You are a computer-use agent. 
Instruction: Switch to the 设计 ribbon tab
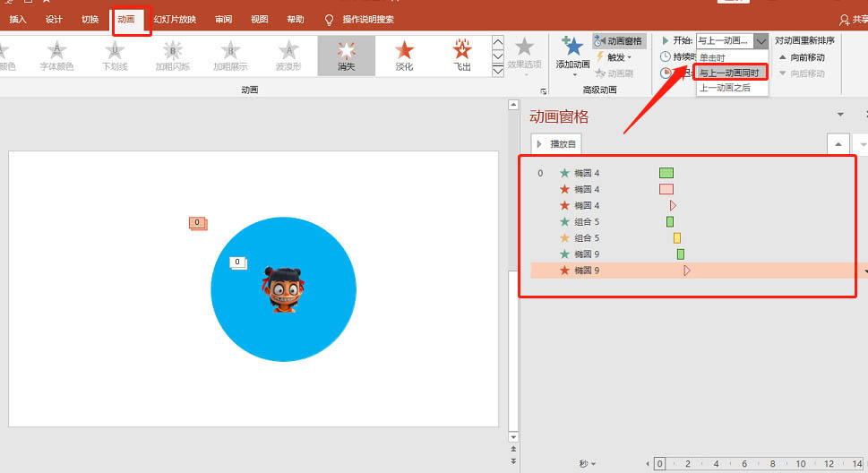[x=54, y=20]
